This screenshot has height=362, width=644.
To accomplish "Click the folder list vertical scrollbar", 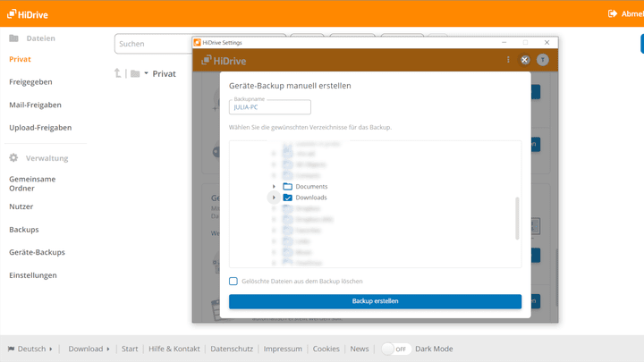I will pos(517,218).
